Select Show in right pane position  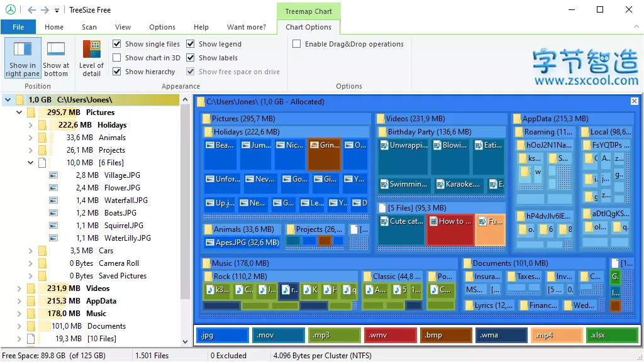click(23, 58)
